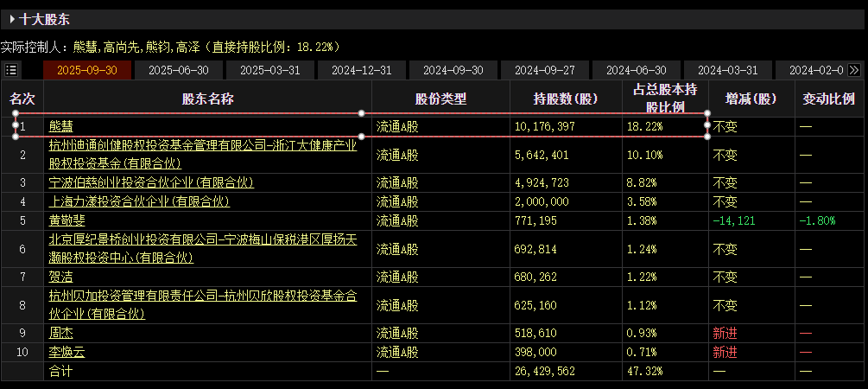The height and width of the screenshot is (389, 868).
Task: Open the 2024-12-31 period tab
Action: [x=362, y=70]
